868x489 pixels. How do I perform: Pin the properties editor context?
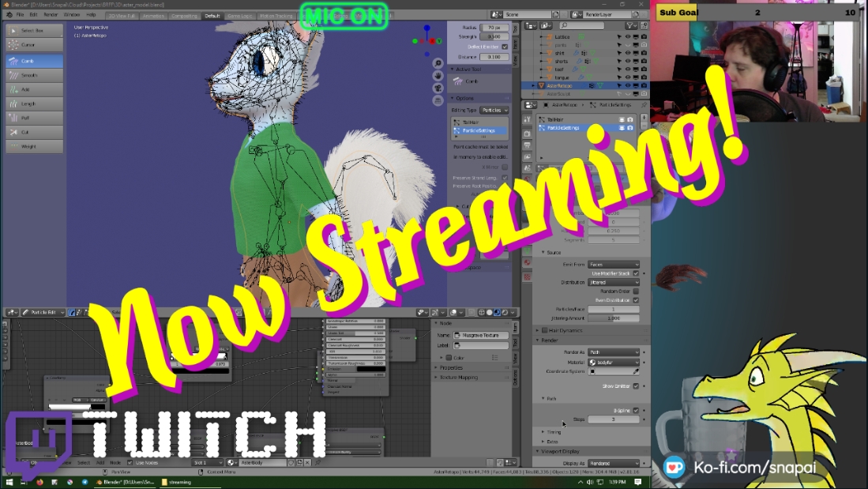click(x=644, y=104)
